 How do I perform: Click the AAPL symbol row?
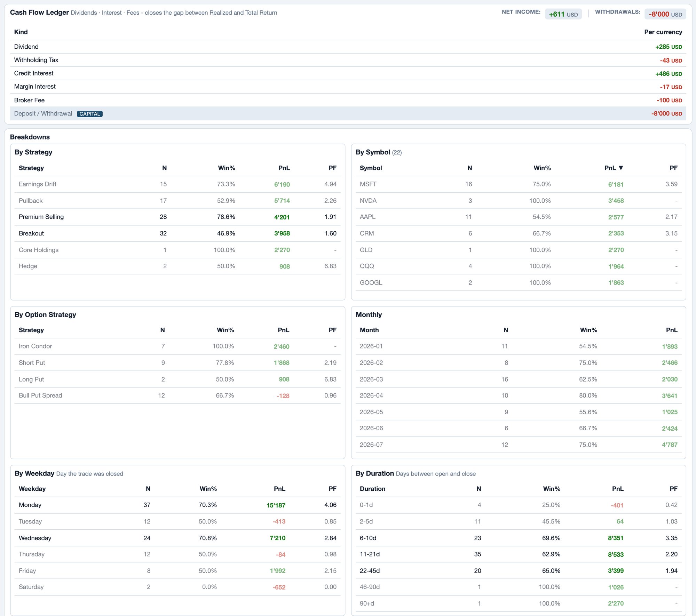click(x=519, y=217)
